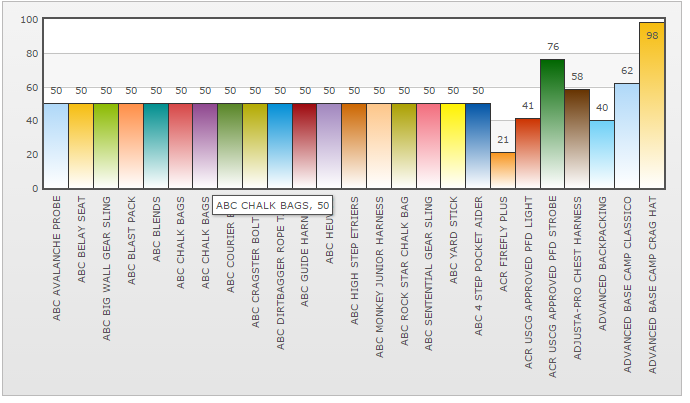The width and height of the screenshot is (690, 403).
Task: Click the 60 tick on the vertical axis
Action: [x=32, y=88]
